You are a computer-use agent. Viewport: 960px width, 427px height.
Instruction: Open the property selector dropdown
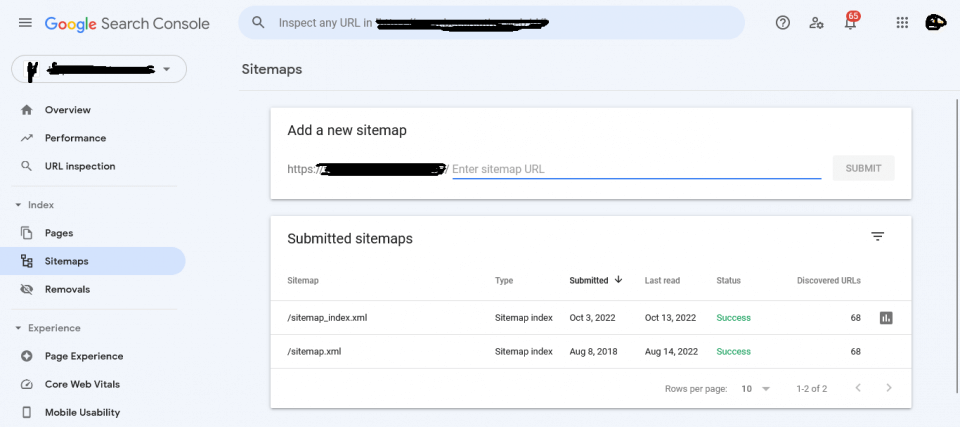tap(99, 69)
